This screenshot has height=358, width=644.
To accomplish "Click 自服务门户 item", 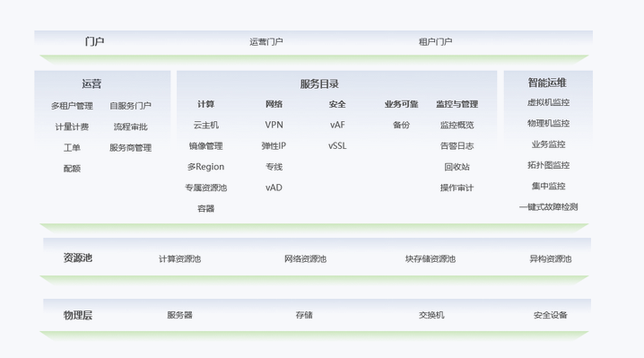I will 130,106.
